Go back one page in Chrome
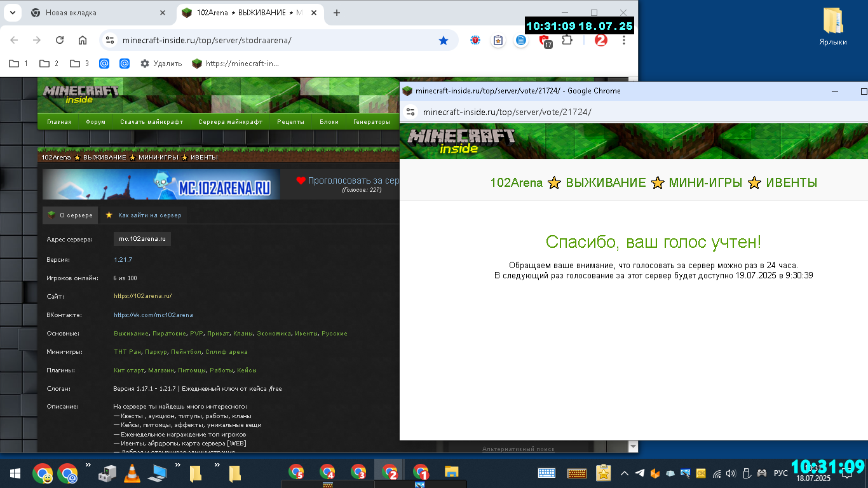 pos(14,40)
